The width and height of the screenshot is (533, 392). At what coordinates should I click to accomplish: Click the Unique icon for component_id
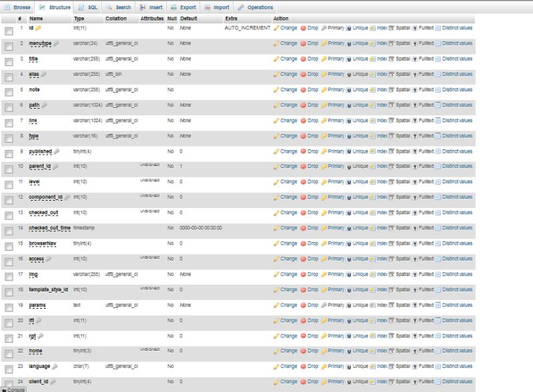[x=349, y=197]
